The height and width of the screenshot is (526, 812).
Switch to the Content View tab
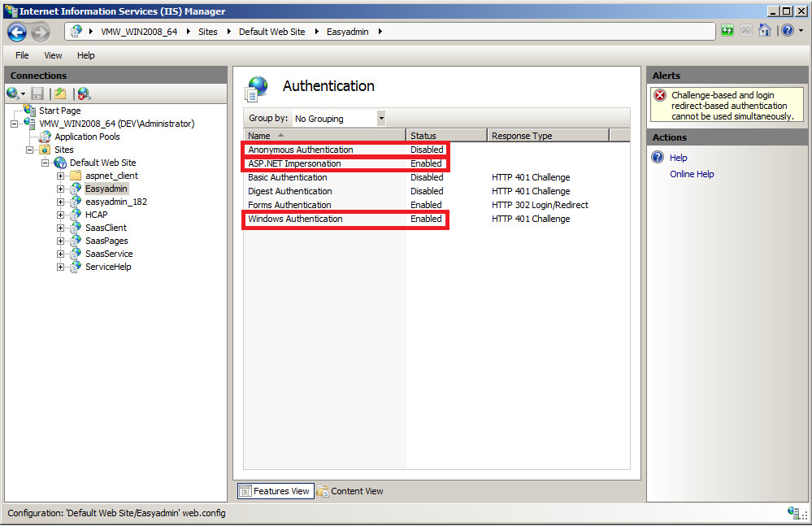pyautogui.click(x=350, y=491)
